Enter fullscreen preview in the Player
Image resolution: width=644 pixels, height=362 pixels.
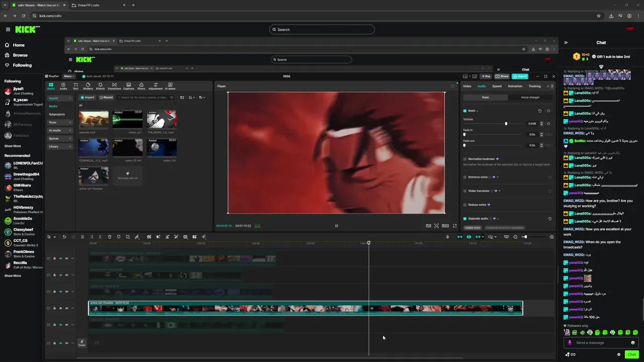click(455, 226)
